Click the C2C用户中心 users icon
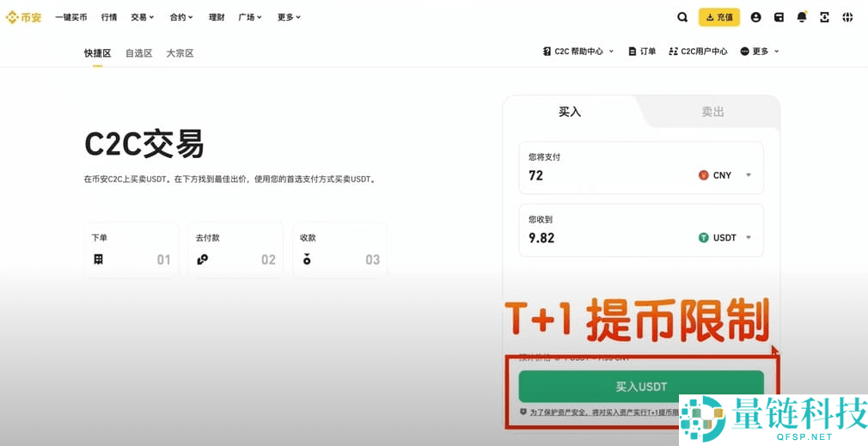 pos(673,52)
